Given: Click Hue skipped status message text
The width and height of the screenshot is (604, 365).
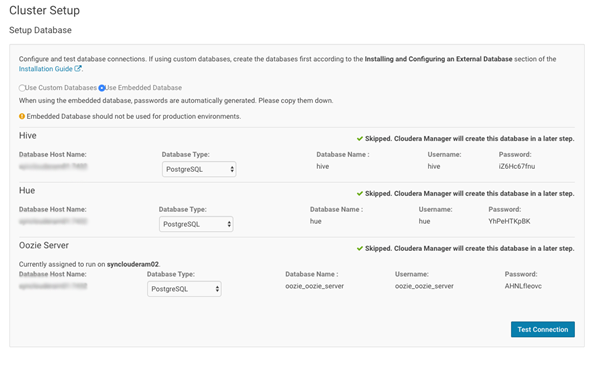Looking at the screenshot, I should tap(470, 194).
